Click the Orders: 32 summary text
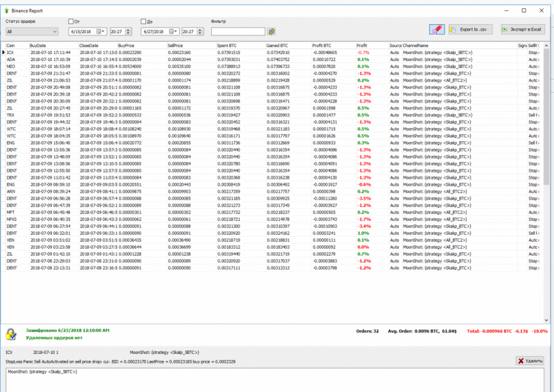554x392 pixels. pos(367,331)
